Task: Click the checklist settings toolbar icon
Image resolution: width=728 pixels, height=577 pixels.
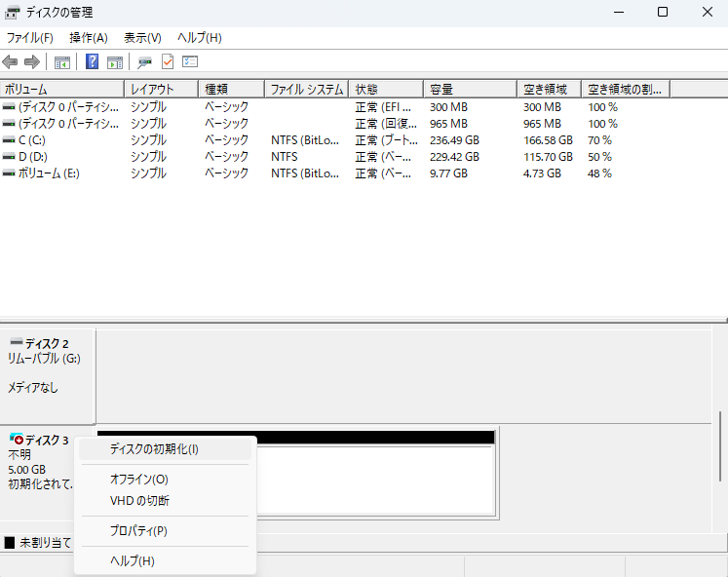Action: pos(190,61)
